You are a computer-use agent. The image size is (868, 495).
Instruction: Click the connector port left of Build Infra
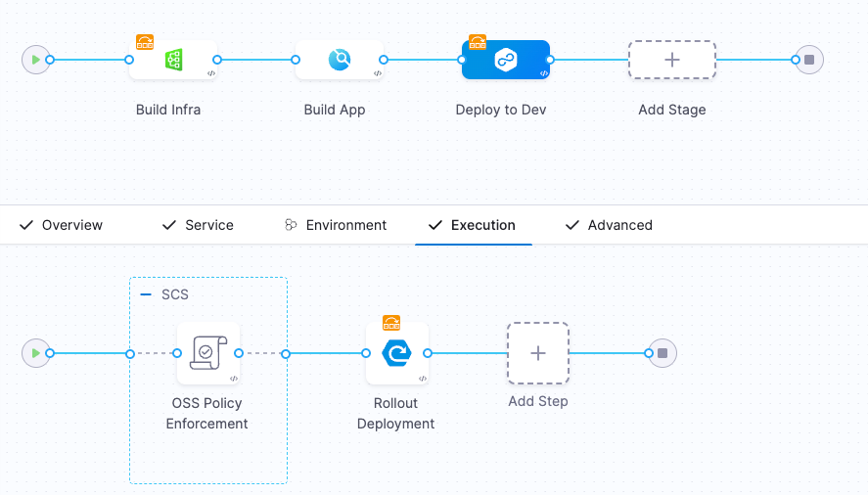click(129, 60)
